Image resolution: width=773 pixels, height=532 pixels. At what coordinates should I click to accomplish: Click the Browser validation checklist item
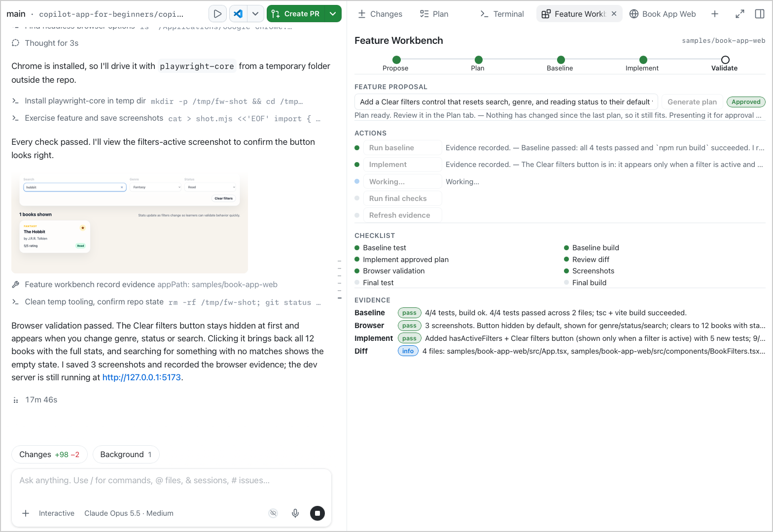(x=389, y=271)
